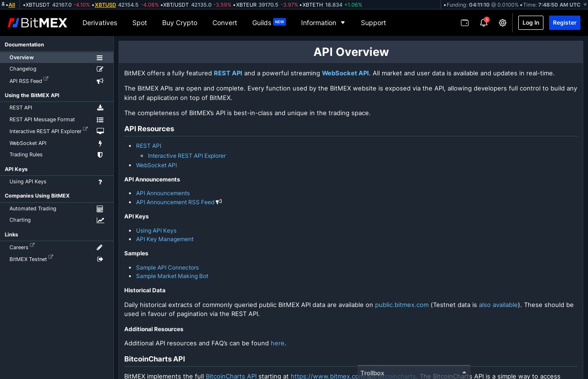Open notifications bell icon
588x379 pixels.
point(484,22)
